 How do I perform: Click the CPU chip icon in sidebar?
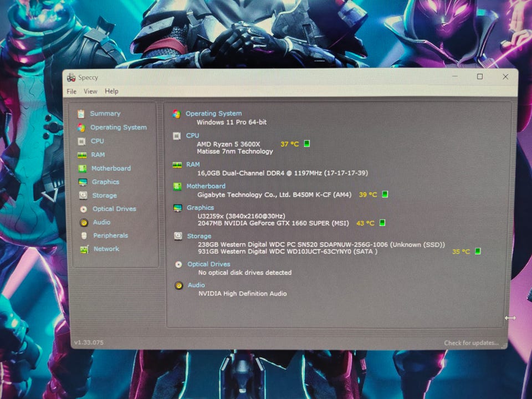pyautogui.click(x=81, y=141)
